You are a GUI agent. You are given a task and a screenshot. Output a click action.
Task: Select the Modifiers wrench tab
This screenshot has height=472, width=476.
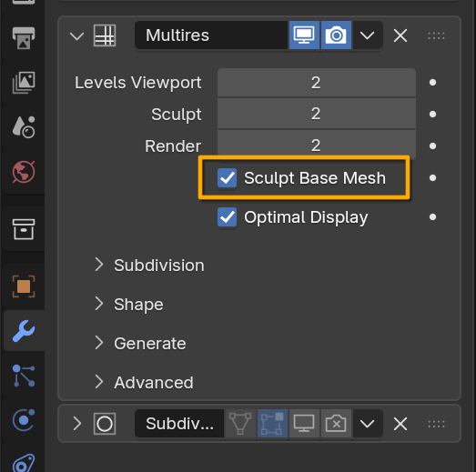point(24,331)
